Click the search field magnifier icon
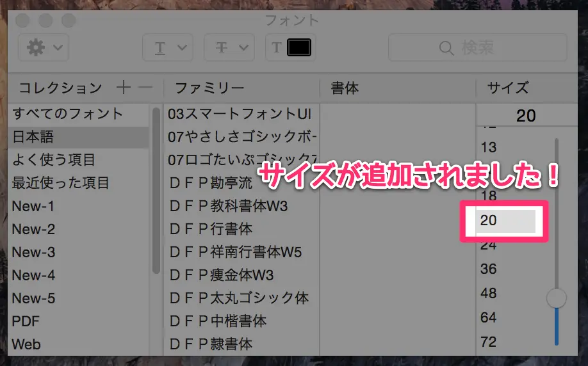This screenshot has height=366, width=588. pos(446,48)
